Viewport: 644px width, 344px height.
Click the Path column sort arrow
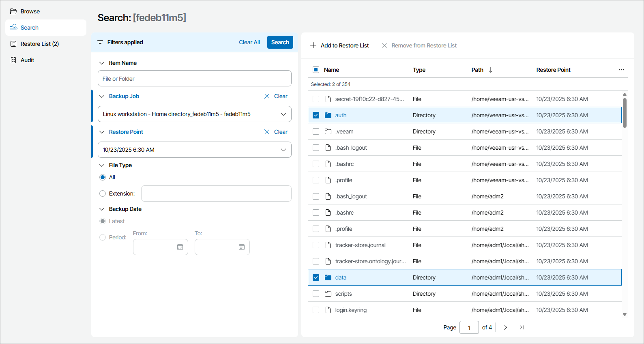click(491, 70)
